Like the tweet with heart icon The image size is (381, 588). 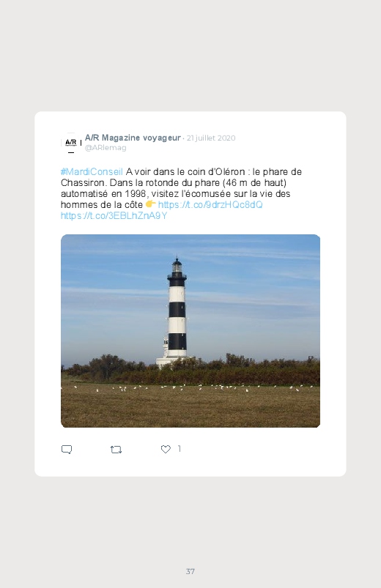pyautogui.click(x=166, y=449)
